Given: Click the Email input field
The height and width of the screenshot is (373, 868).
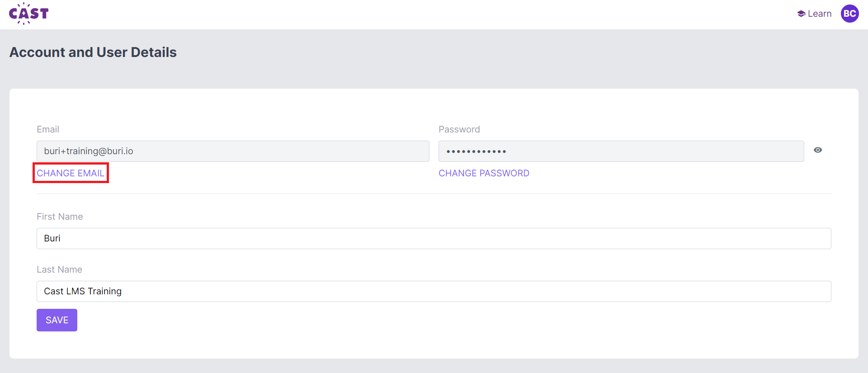Looking at the screenshot, I should [233, 151].
